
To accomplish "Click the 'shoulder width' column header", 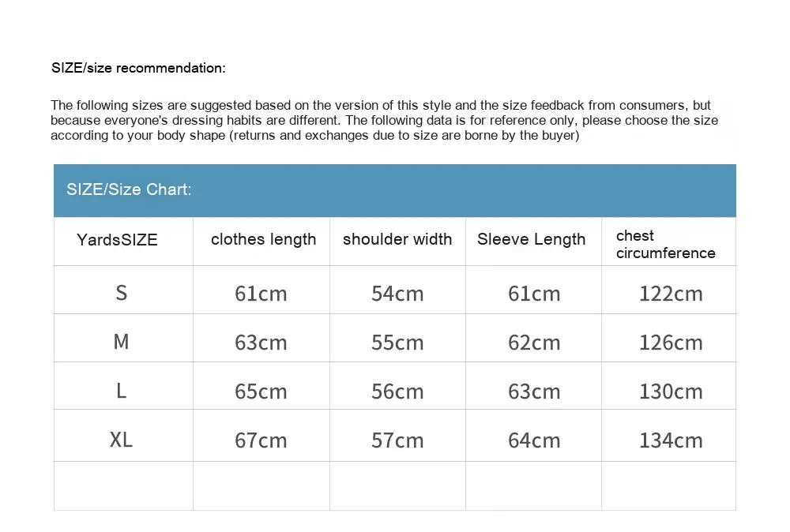I will (397, 239).
